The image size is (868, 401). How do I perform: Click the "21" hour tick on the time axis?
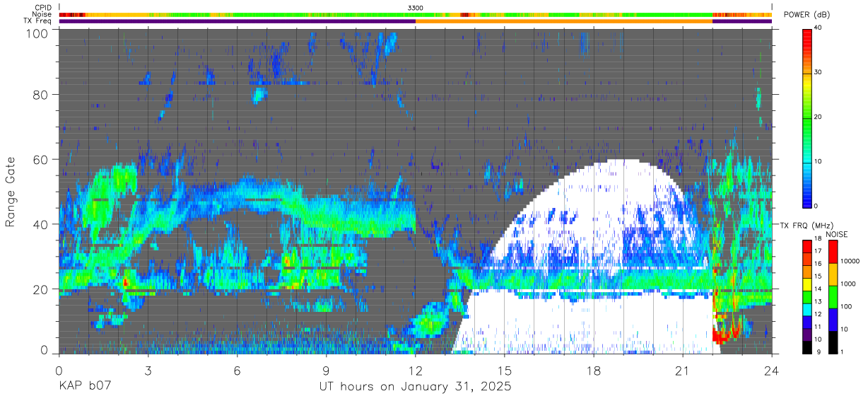[x=683, y=370]
